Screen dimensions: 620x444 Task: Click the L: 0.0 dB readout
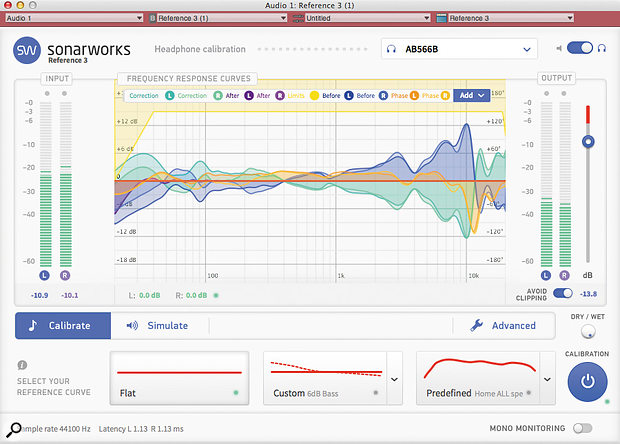pyautogui.click(x=145, y=295)
